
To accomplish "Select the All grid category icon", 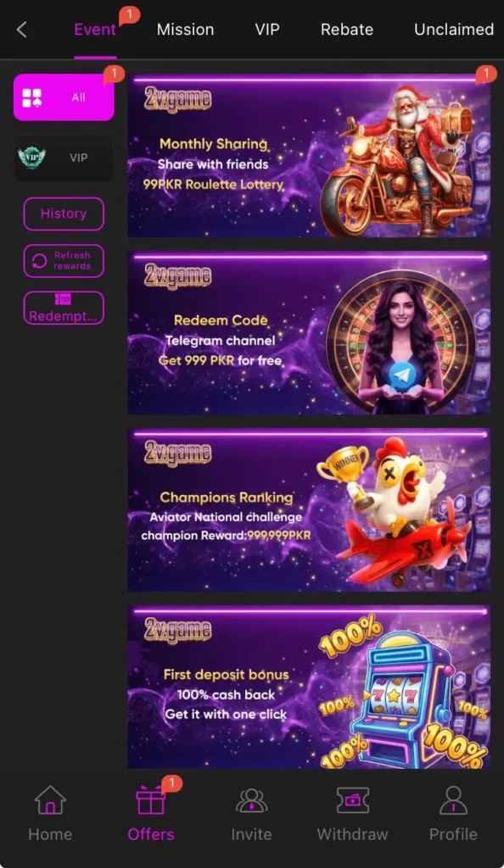I will (31, 98).
